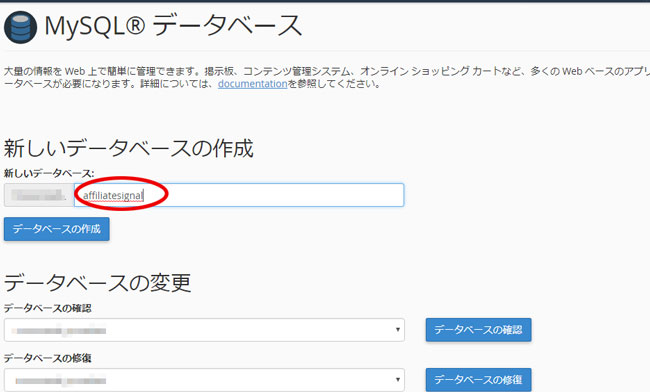Click the blurred database prefix box
Viewport: 650px width, 392px height.
pos(39,195)
